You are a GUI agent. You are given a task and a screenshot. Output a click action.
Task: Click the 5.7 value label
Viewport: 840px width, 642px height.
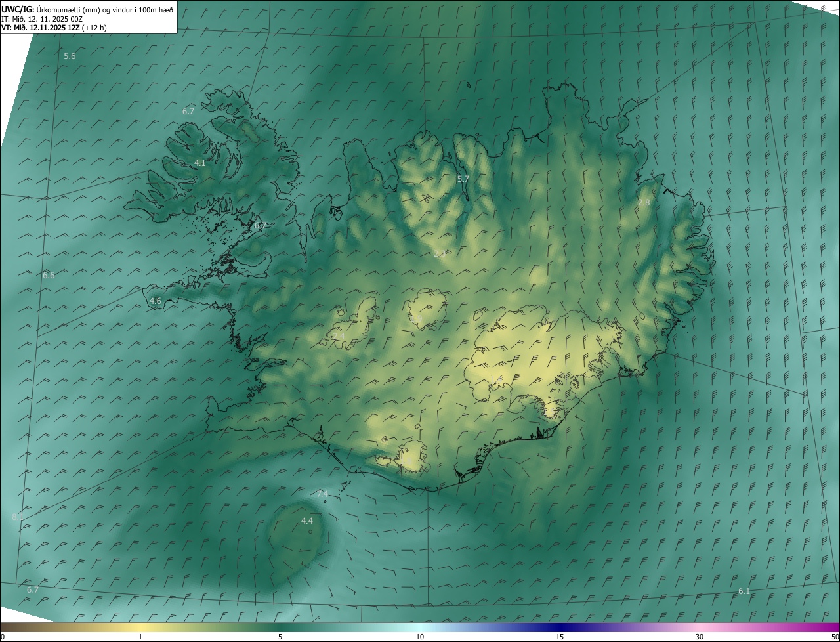click(x=463, y=179)
